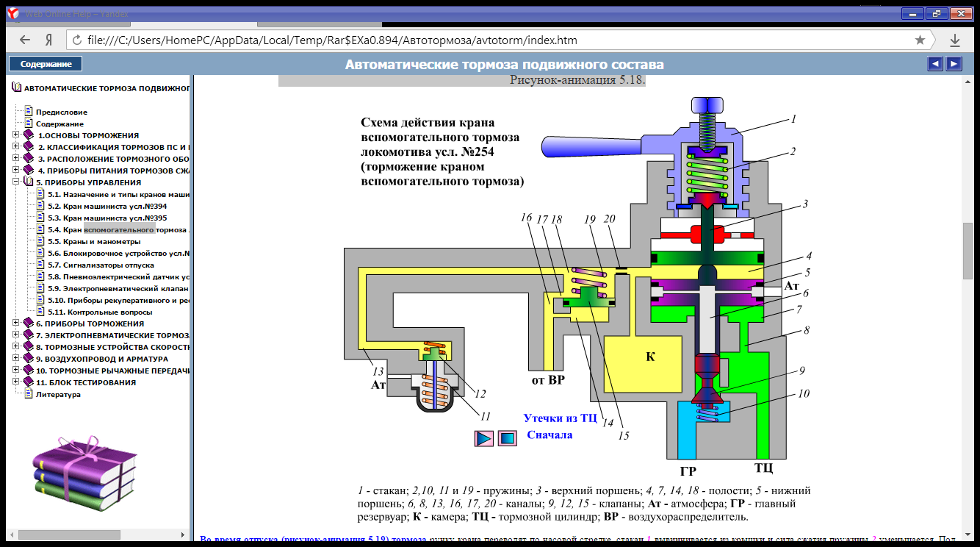The height and width of the screenshot is (547, 980).
Task: Go back in the browser
Action: 25,40
